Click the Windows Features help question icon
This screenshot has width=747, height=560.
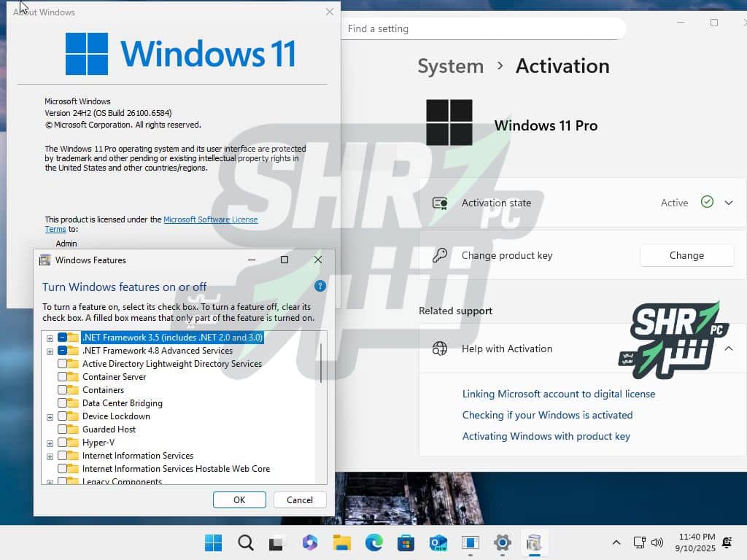(x=320, y=286)
